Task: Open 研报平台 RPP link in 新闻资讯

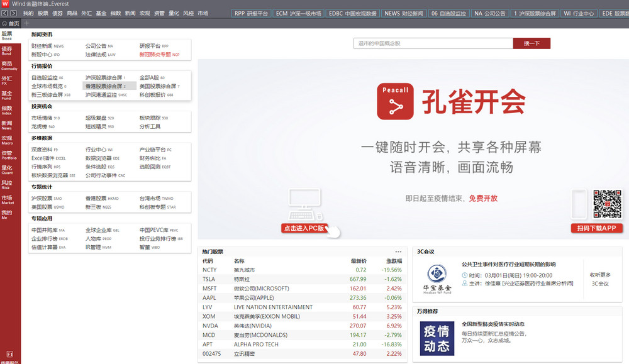Action: coord(154,46)
